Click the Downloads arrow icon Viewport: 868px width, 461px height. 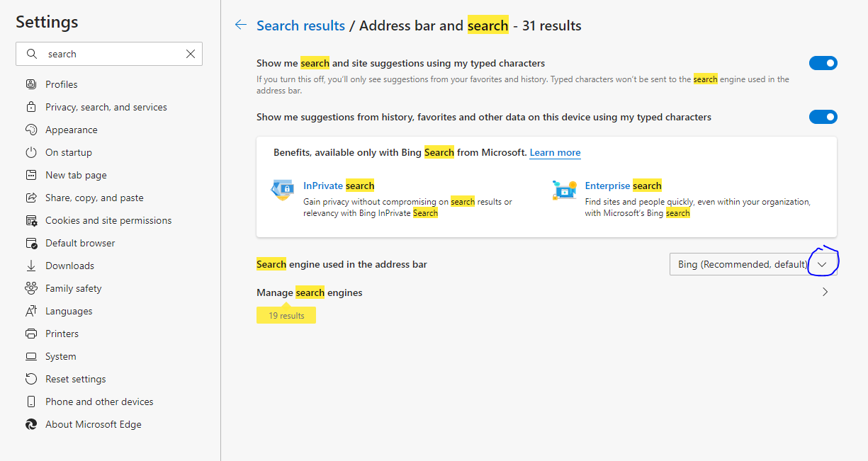click(31, 266)
